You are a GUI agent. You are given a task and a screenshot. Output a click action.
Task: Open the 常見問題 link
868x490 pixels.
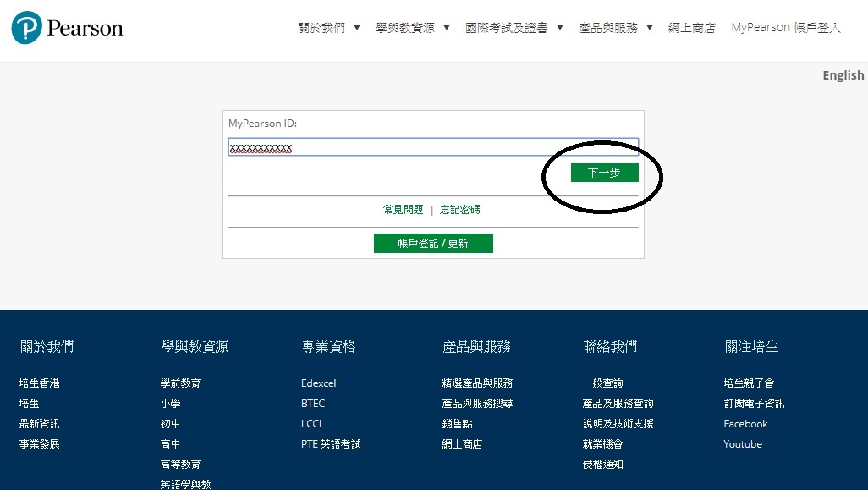point(403,210)
